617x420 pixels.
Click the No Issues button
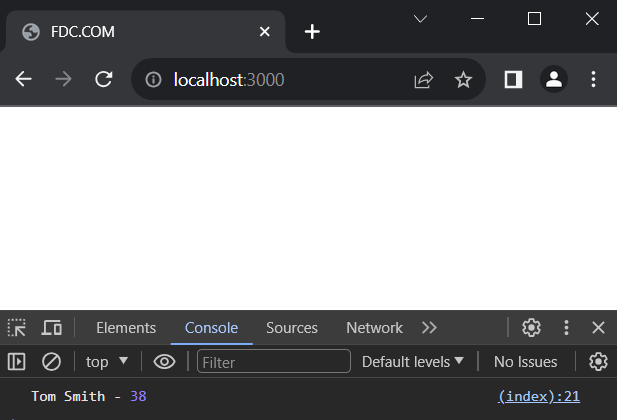(x=525, y=361)
